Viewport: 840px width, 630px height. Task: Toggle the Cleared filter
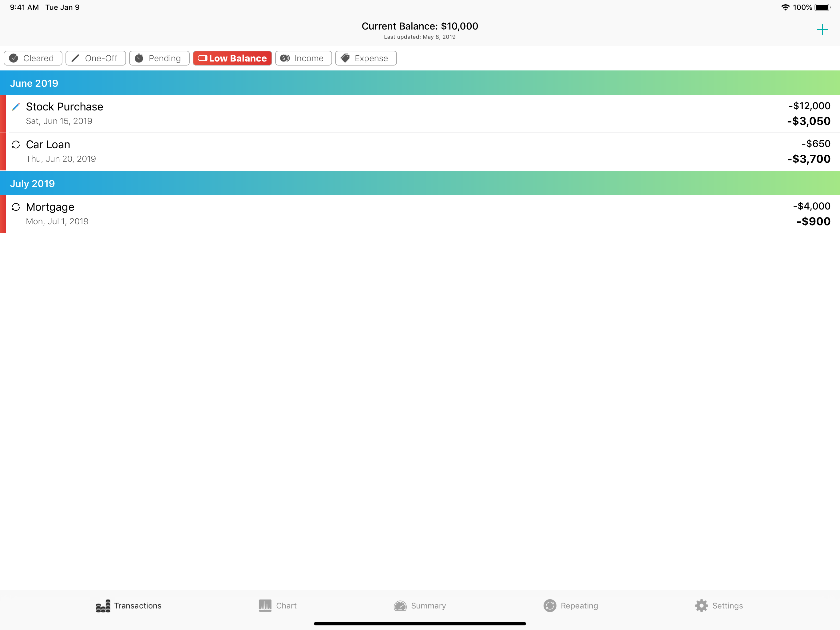click(x=33, y=58)
